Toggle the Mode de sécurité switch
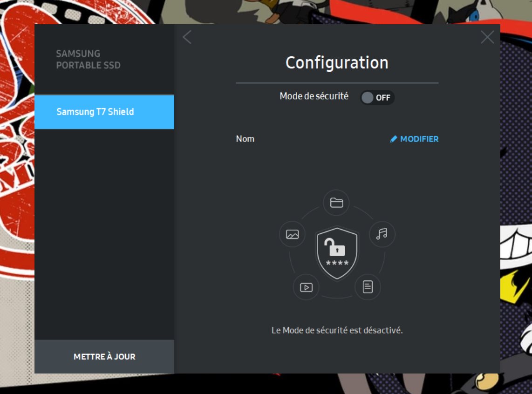Viewport: 532px width, 394px height. click(x=377, y=98)
